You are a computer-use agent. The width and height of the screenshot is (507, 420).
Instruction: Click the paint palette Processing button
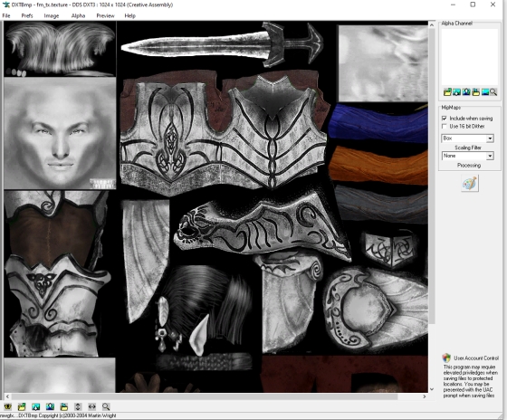click(470, 184)
